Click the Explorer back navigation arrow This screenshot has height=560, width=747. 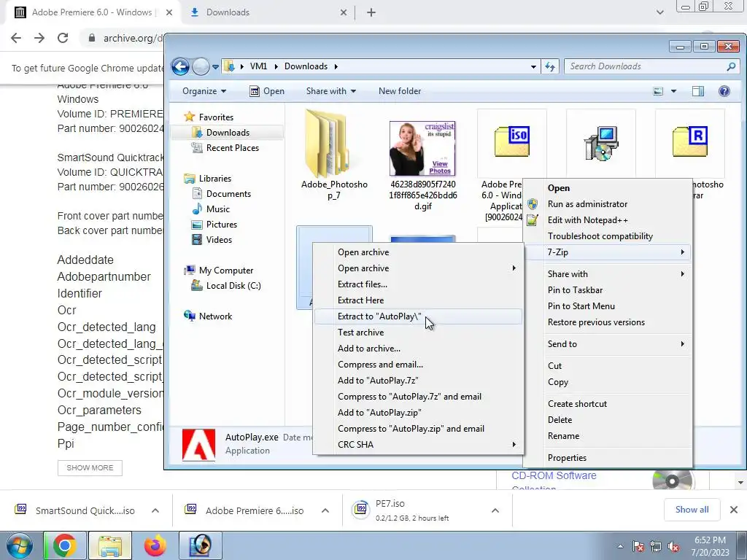click(181, 66)
